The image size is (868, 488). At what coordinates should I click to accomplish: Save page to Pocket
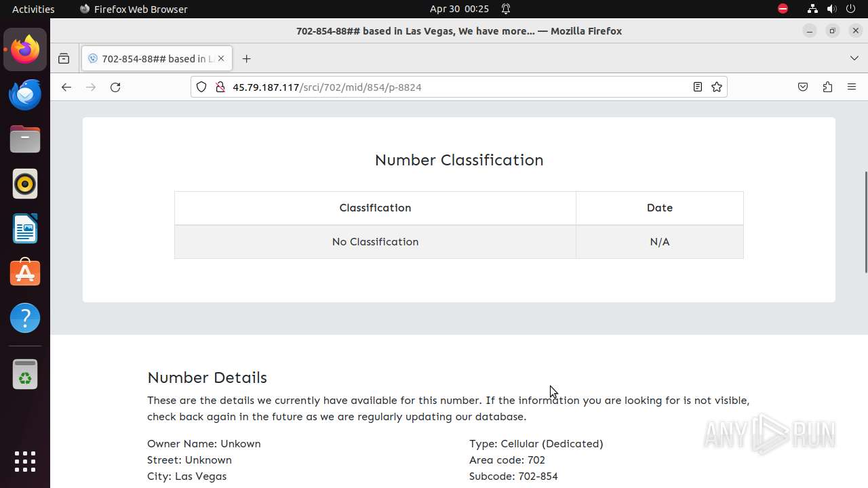coord(803,87)
